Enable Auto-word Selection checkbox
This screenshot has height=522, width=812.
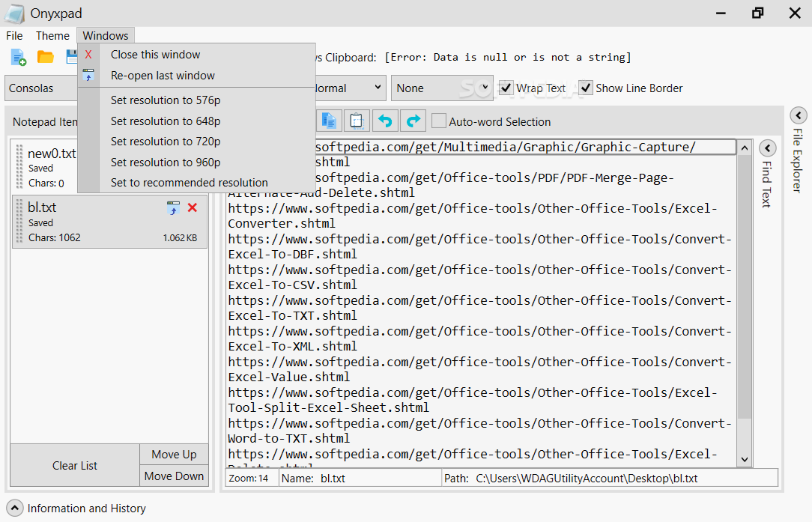439,121
